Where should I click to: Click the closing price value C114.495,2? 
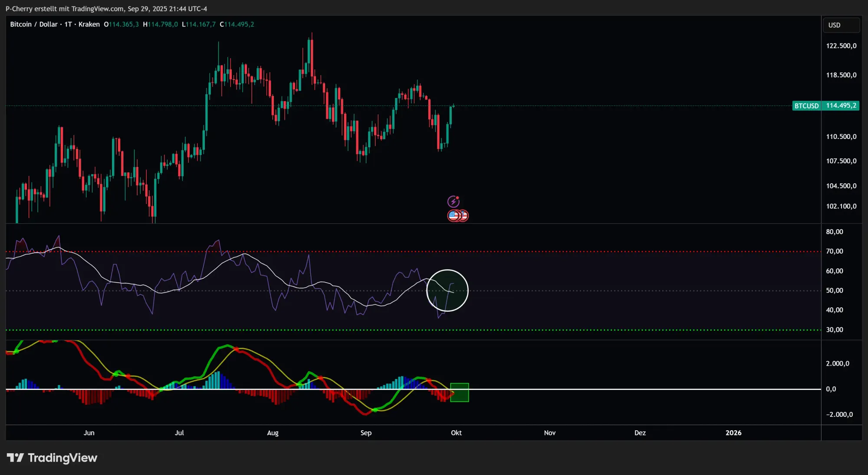(x=237, y=24)
